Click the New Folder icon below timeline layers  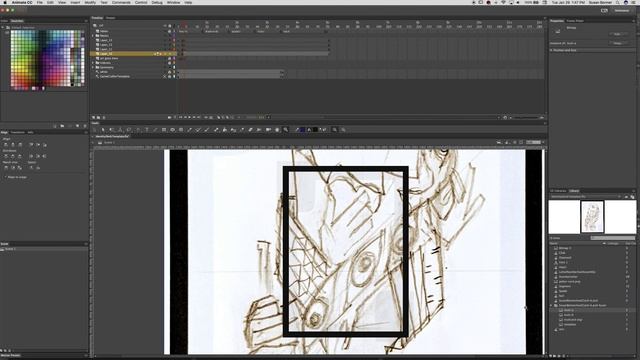[98, 118]
